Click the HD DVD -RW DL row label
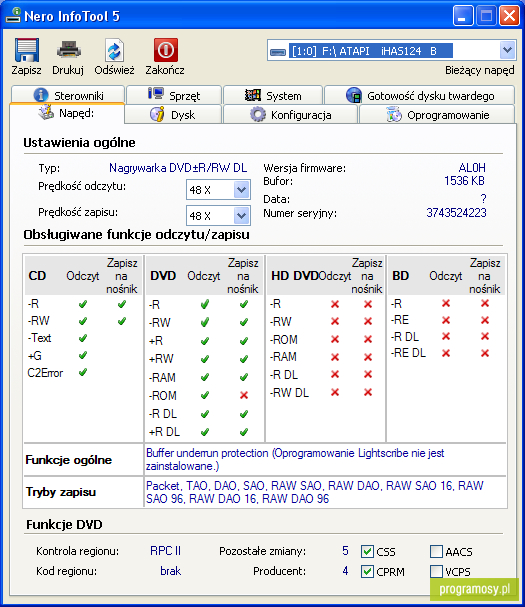 [x=289, y=393]
